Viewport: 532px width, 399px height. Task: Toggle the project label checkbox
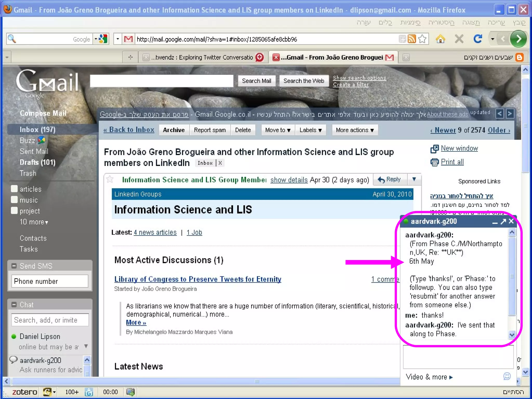(x=14, y=210)
